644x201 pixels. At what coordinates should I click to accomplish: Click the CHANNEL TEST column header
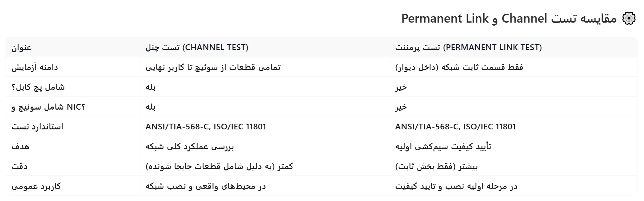coord(197,47)
